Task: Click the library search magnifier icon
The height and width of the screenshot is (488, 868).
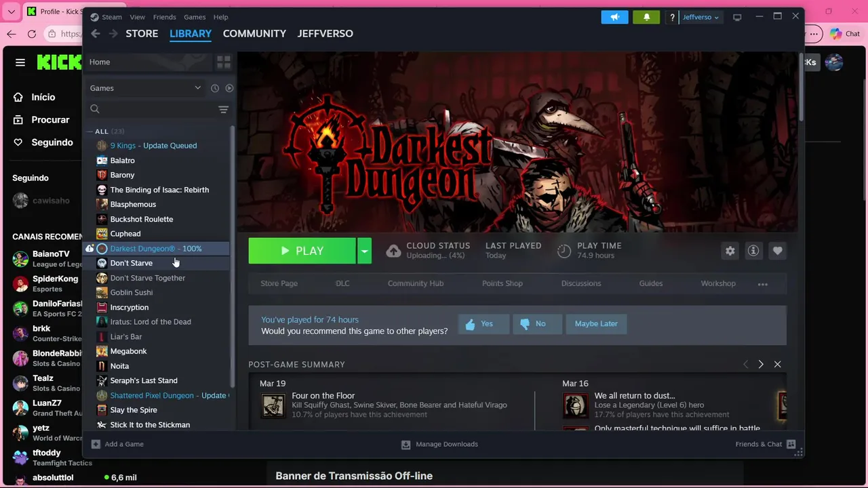Action: click(x=95, y=109)
